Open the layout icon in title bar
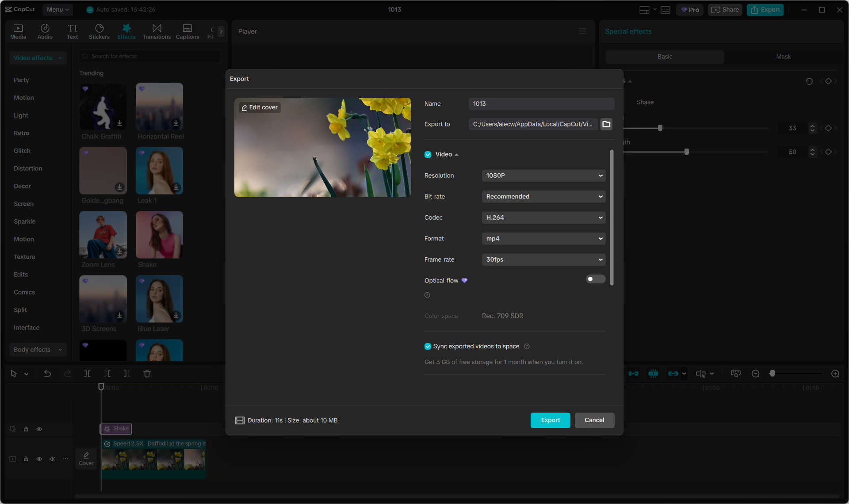The height and width of the screenshot is (504, 849). point(645,10)
